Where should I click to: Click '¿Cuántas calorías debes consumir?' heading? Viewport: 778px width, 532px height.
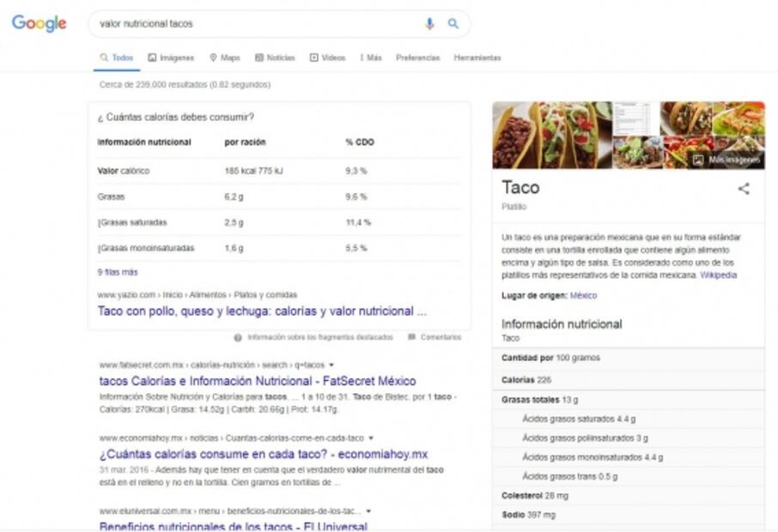176,118
